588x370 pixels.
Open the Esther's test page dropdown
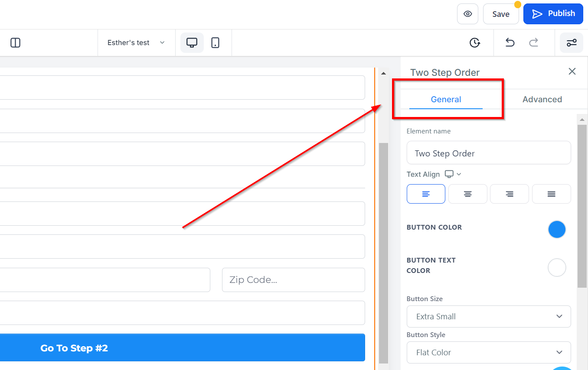[x=136, y=42]
